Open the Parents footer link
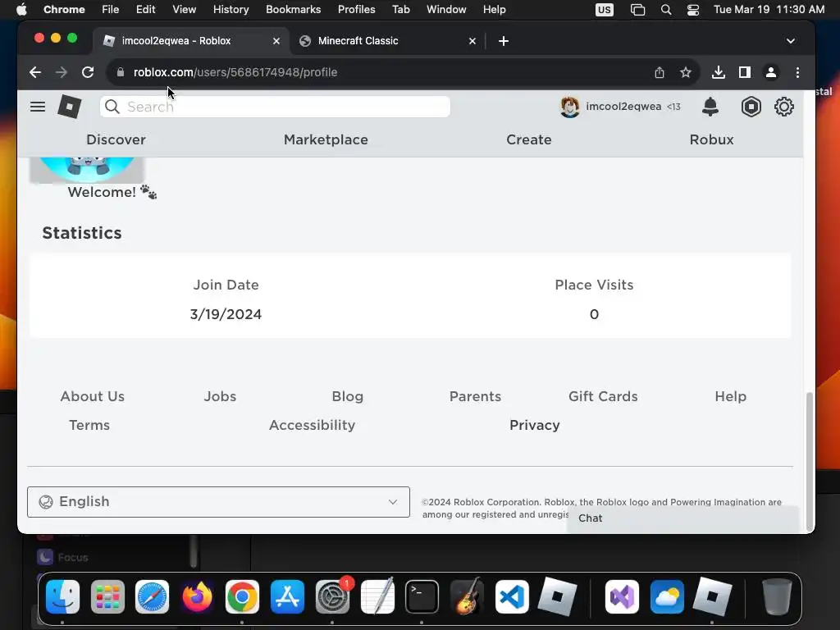The height and width of the screenshot is (630, 840). click(475, 396)
